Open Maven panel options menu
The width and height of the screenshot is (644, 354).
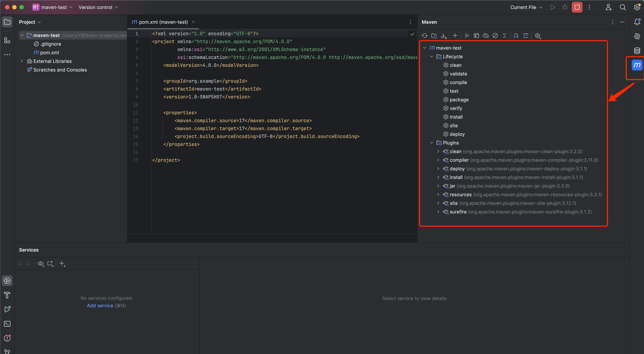coord(613,22)
